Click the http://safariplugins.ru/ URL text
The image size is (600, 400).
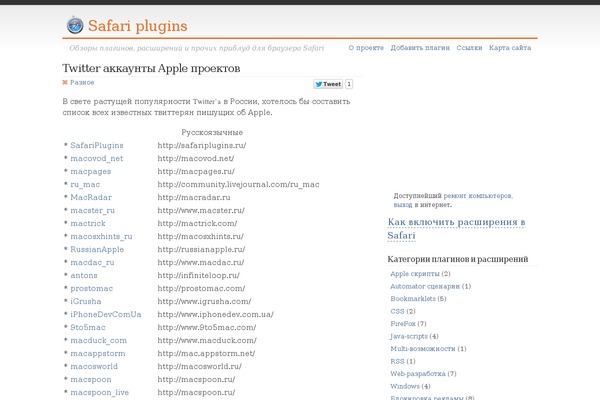point(202,145)
